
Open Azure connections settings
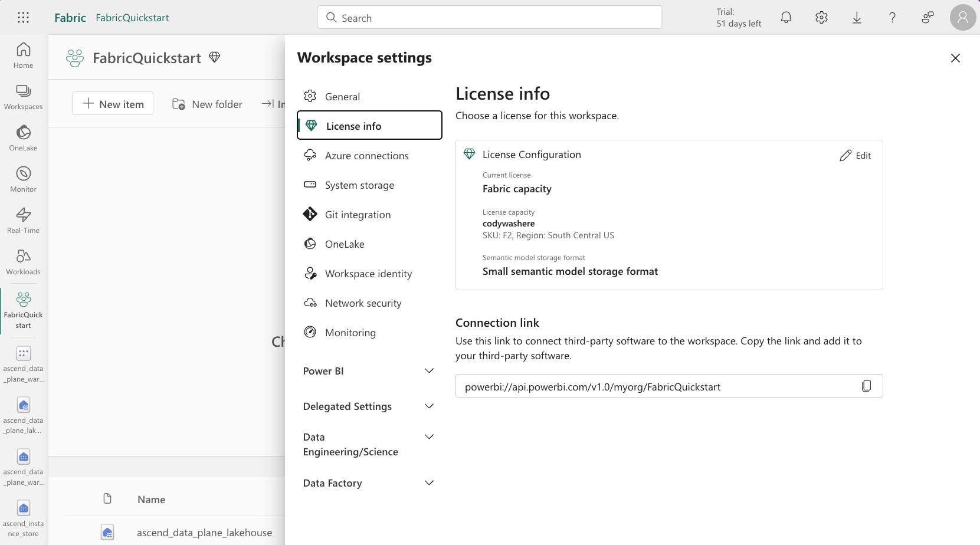[369, 155]
